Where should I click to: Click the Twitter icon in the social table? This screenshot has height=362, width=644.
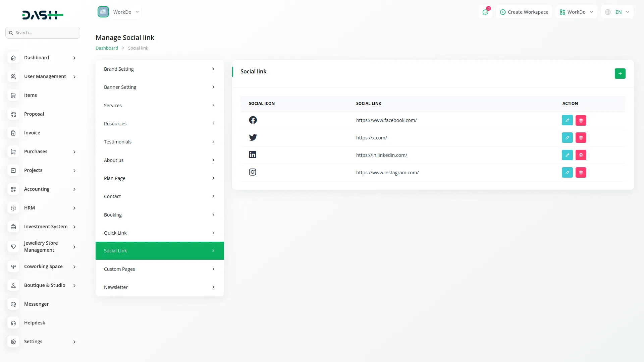pos(253,137)
